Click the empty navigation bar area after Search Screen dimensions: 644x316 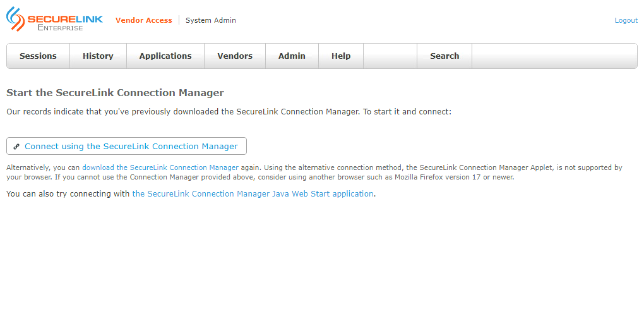click(x=554, y=56)
